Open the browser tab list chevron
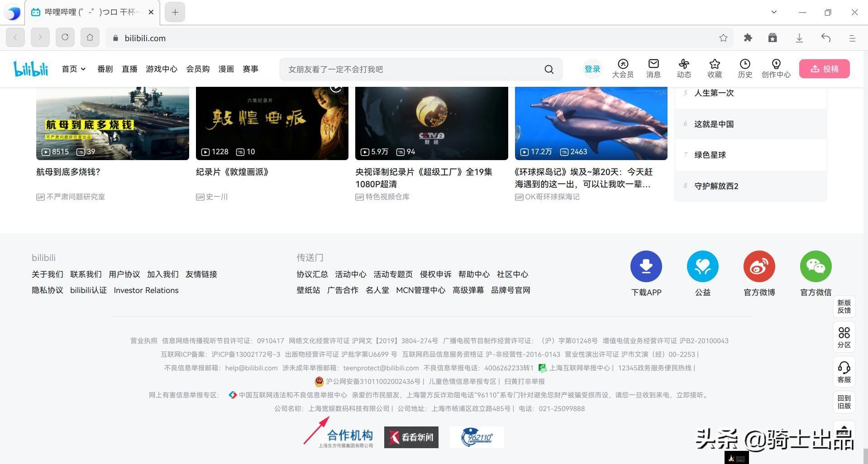 click(774, 12)
